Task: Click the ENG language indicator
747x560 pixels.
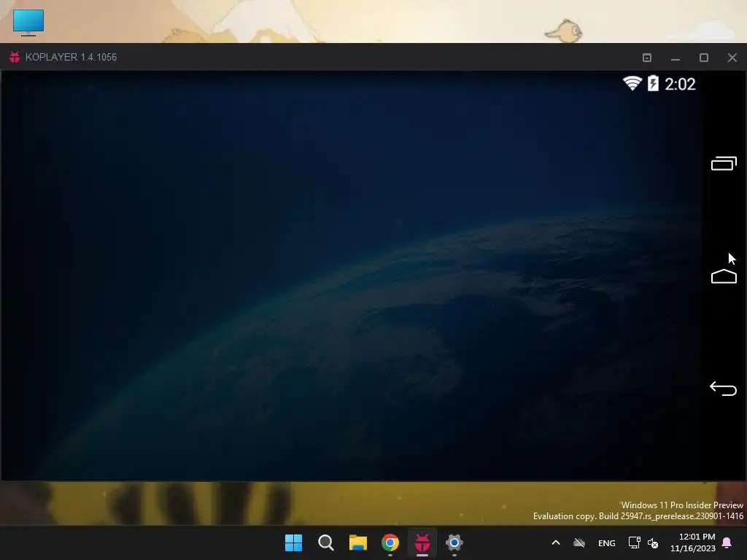Action: click(606, 542)
